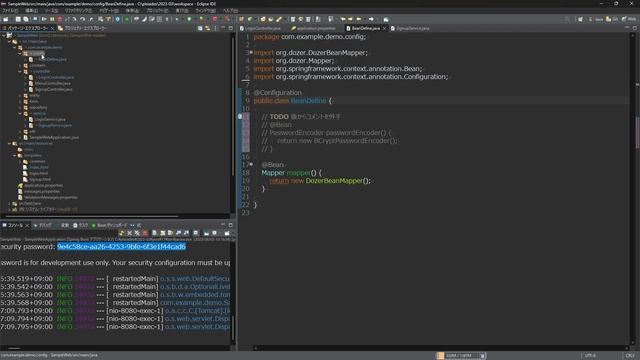640x360 pixels.
Task: Click the red Terminate icon in main toolbar
Action: tap(60, 19)
